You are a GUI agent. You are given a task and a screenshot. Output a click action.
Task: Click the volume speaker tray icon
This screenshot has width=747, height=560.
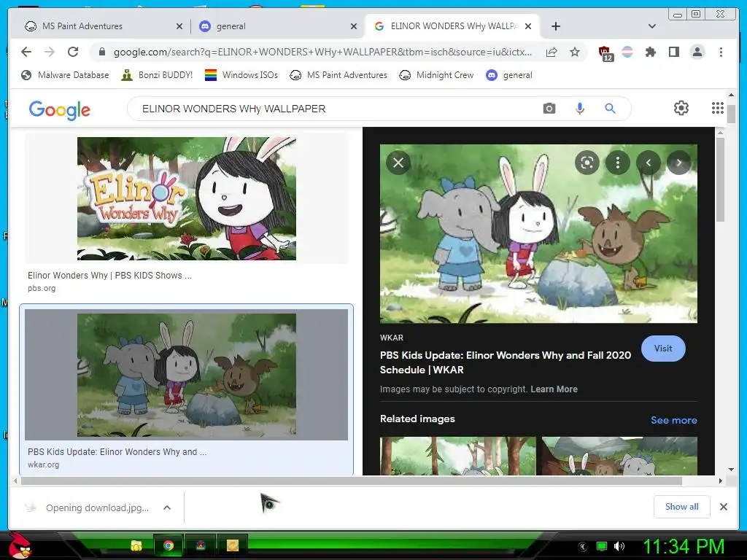coord(619,546)
